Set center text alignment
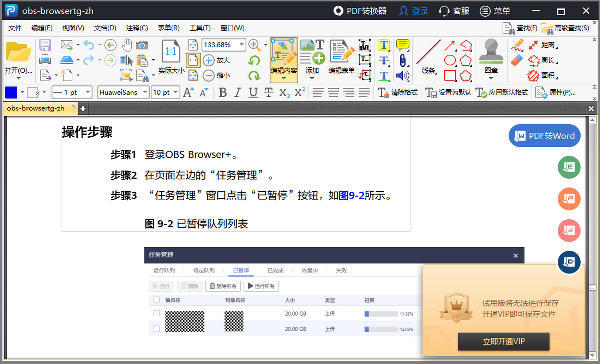The height and width of the screenshot is (364, 600). [x=333, y=92]
